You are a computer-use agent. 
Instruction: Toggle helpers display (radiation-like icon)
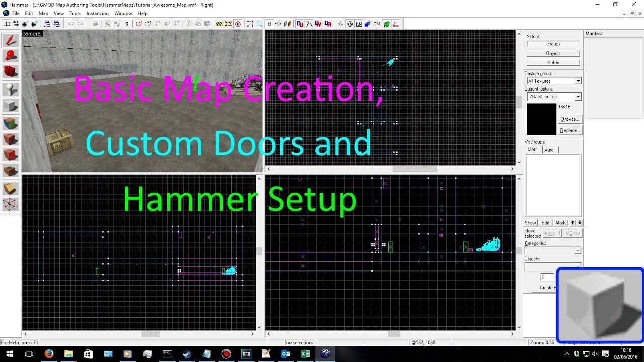[x=350, y=24]
